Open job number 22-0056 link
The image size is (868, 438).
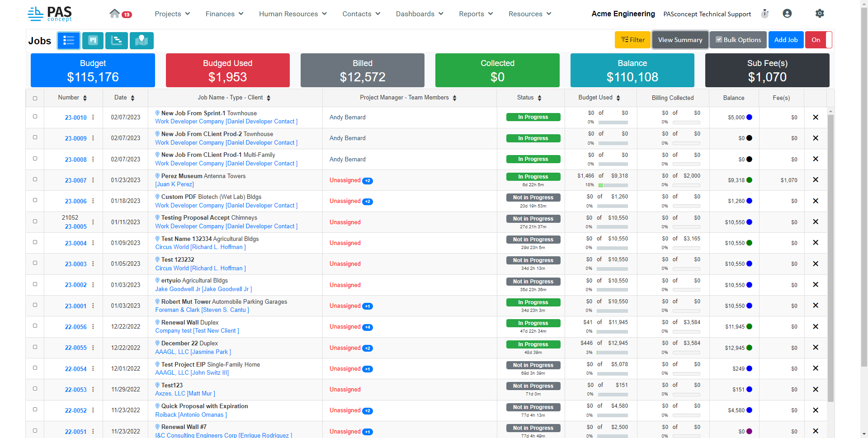tap(75, 327)
